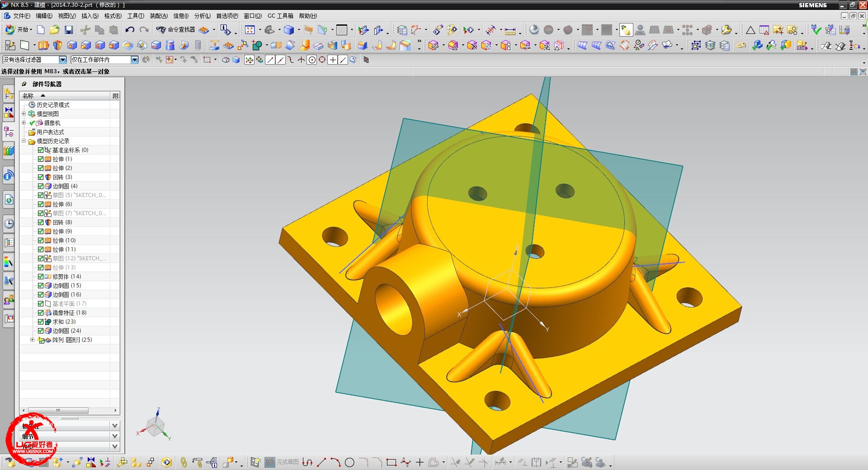Screen dimensions: 868x470
Task: Open the Roles sidebar icon
Action: [9, 300]
